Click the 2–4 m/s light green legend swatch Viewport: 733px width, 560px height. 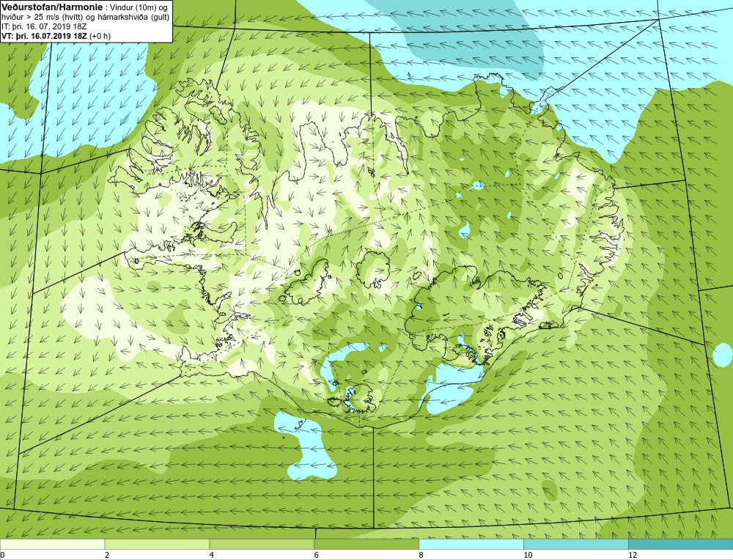point(157,544)
